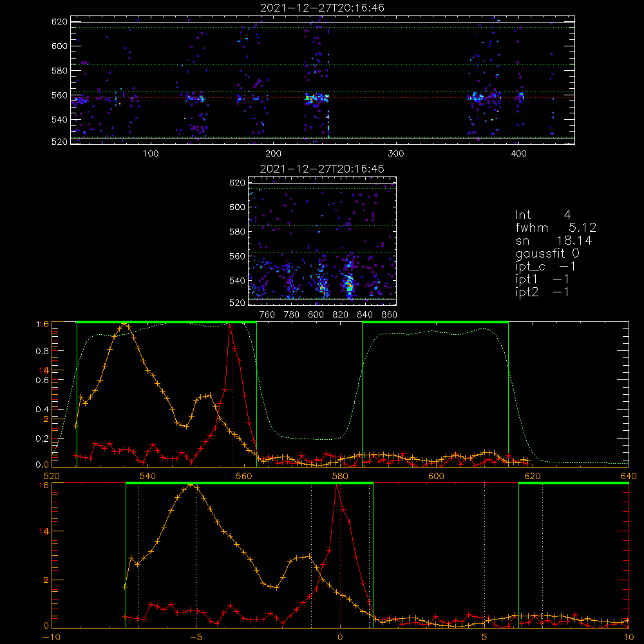Select the 'Int 4' readout text
Screen dimensions: 644x644
(x=544, y=215)
